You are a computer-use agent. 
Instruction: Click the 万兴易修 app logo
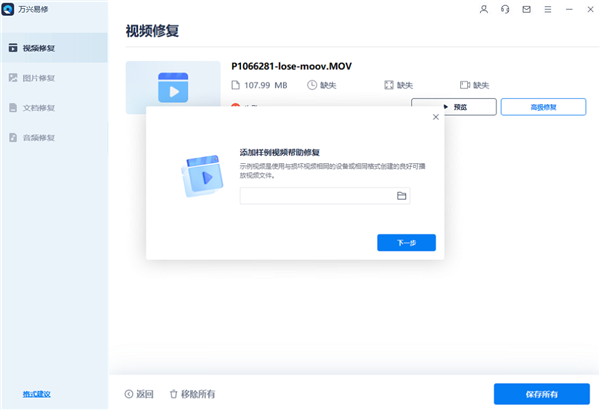[x=8, y=9]
